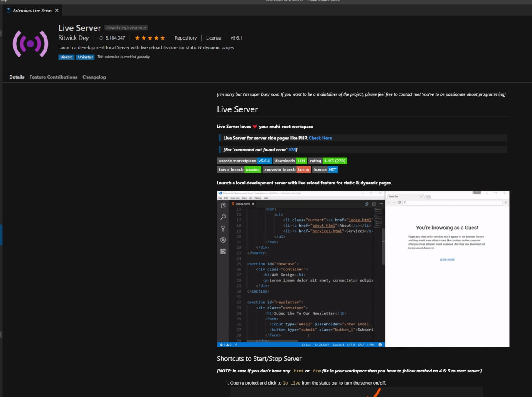Open the #78 issue link

point(292,150)
